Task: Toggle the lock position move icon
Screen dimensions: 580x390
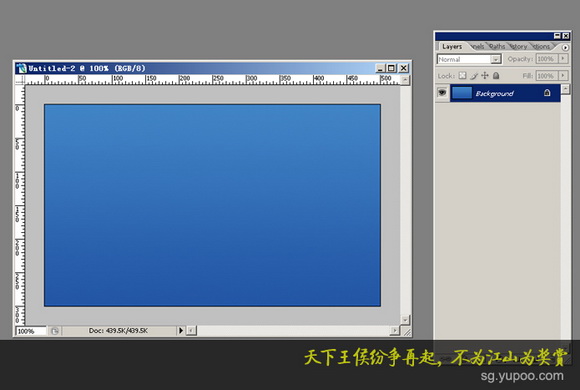Action: [485, 75]
